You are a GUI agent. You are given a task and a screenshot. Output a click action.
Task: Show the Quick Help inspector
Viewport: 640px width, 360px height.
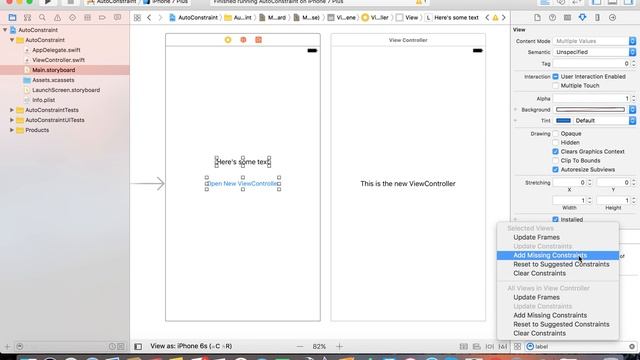(552, 18)
